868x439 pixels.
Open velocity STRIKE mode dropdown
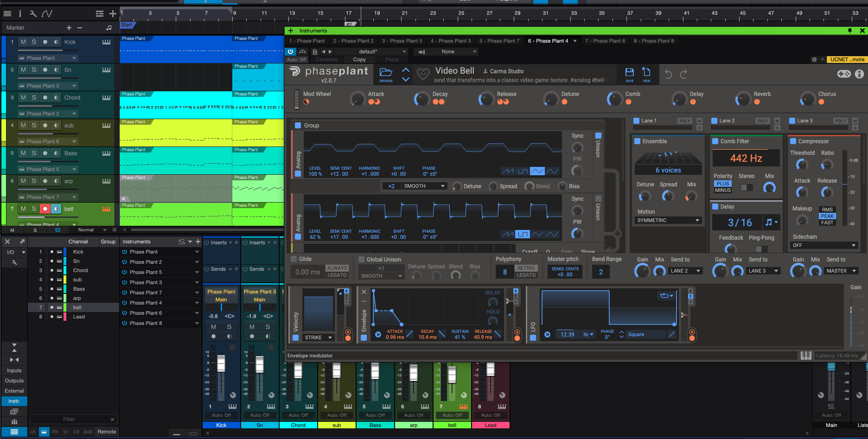click(x=319, y=337)
